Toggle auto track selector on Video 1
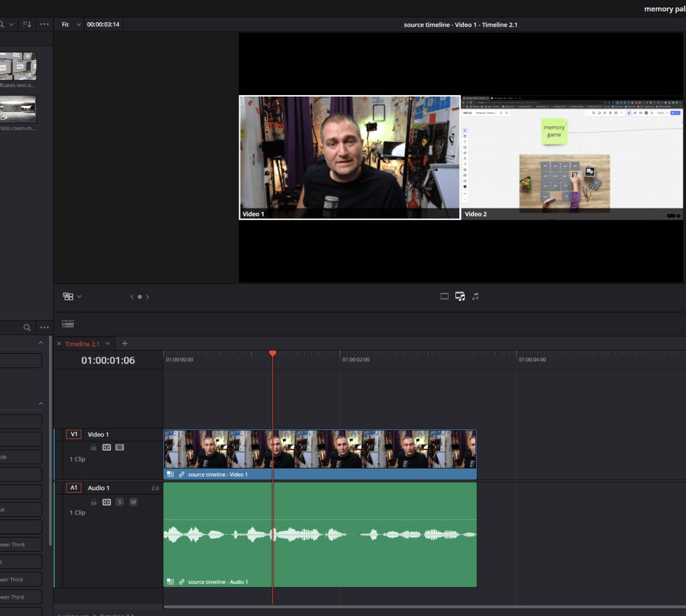 pos(107,447)
